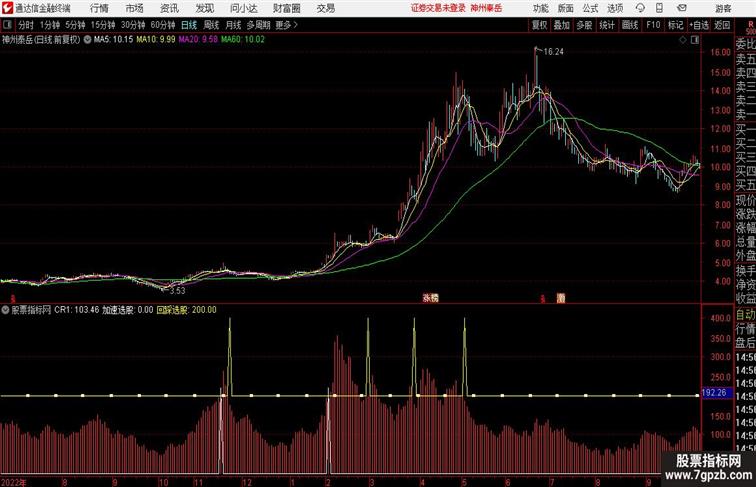756x487 pixels.
Task: Open the 公式 menu
Action: [x=590, y=8]
